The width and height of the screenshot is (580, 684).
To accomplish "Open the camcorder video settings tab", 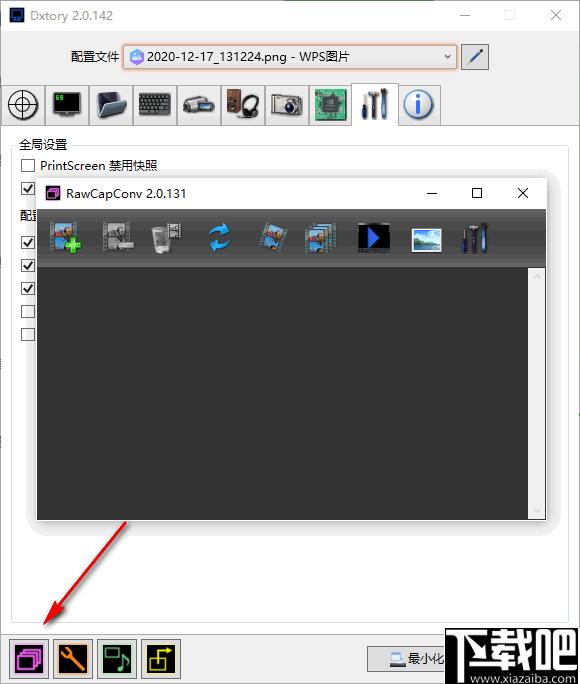I will [x=199, y=105].
